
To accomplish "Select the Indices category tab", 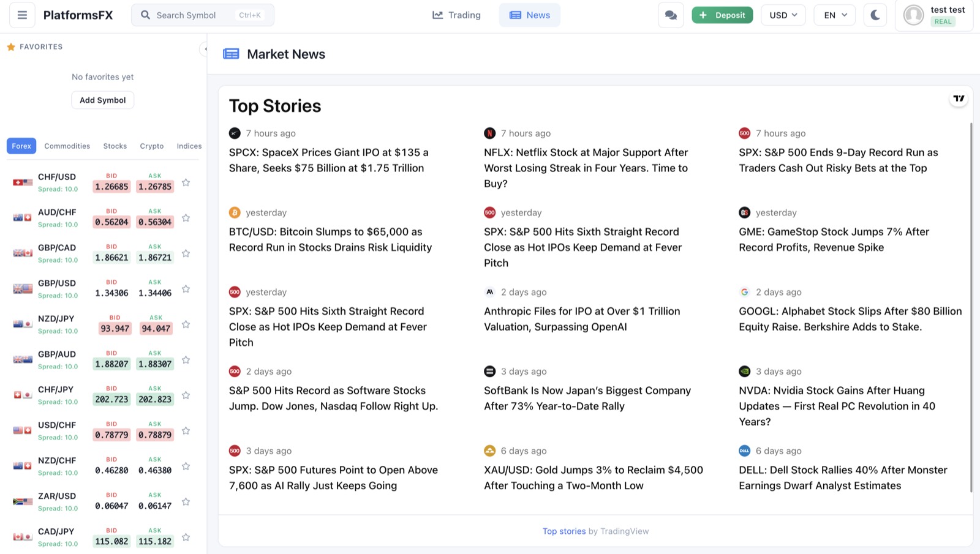I will (x=189, y=146).
